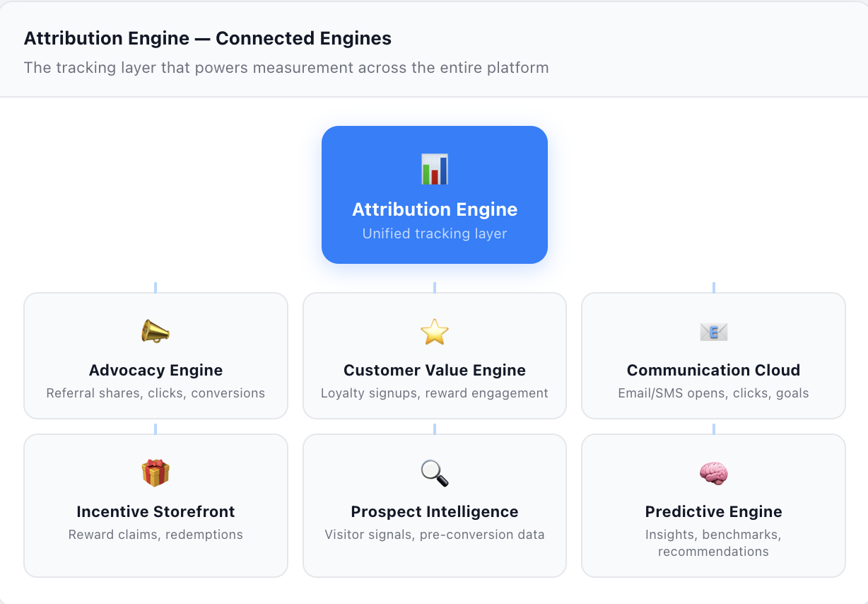This screenshot has height=604, width=868.
Task: Click "Reward claims, redemptions" description text
Action: click(156, 535)
